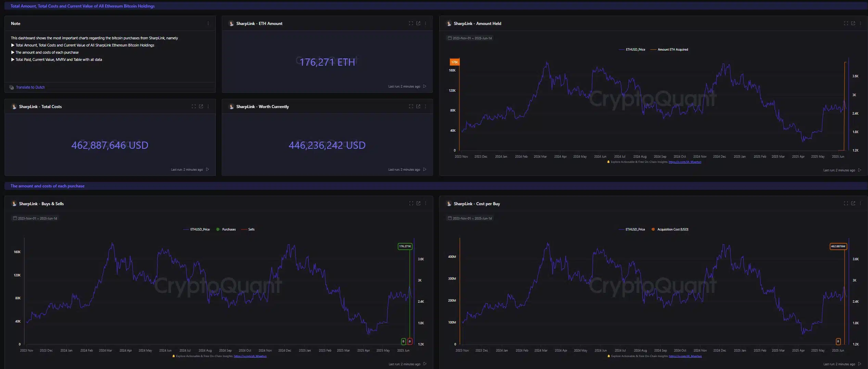Click the SharpLink - Buys & Sells title

click(41, 204)
